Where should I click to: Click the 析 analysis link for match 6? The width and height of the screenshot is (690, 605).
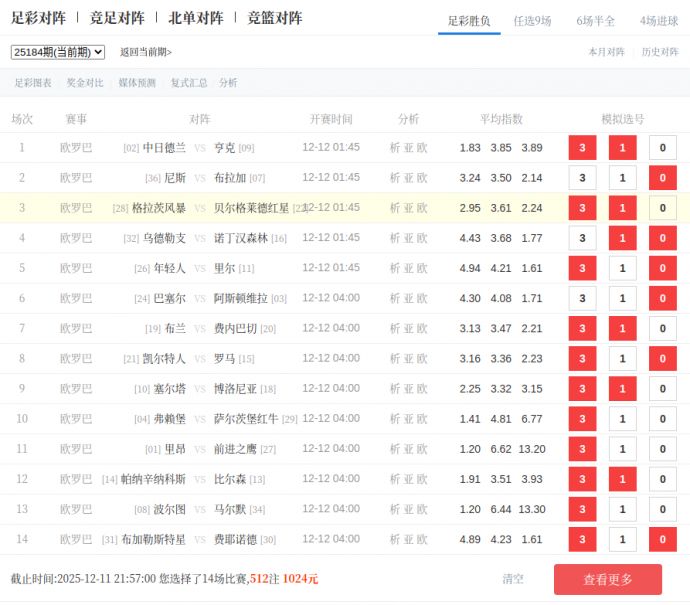tap(395, 299)
